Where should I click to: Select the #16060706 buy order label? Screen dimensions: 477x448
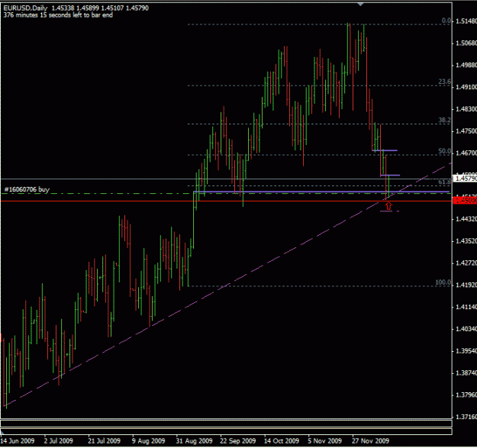[x=27, y=189]
